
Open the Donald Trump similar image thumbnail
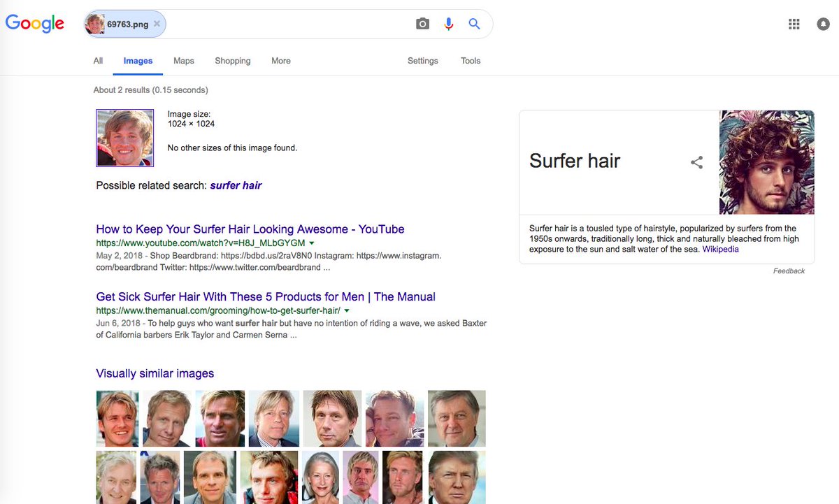click(457, 477)
